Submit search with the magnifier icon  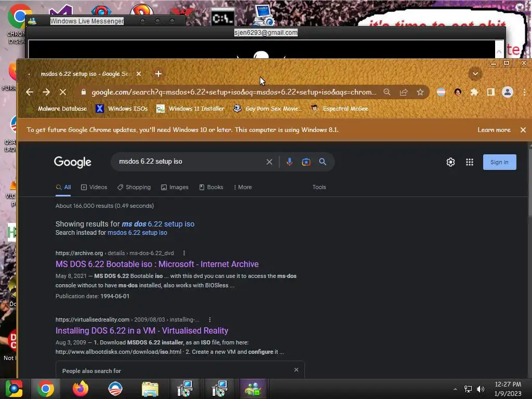coord(323,162)
